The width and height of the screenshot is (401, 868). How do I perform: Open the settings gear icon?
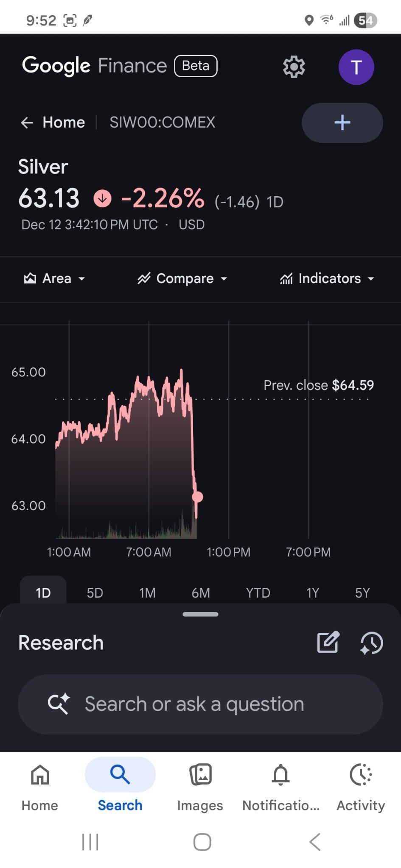coord(294,67)
